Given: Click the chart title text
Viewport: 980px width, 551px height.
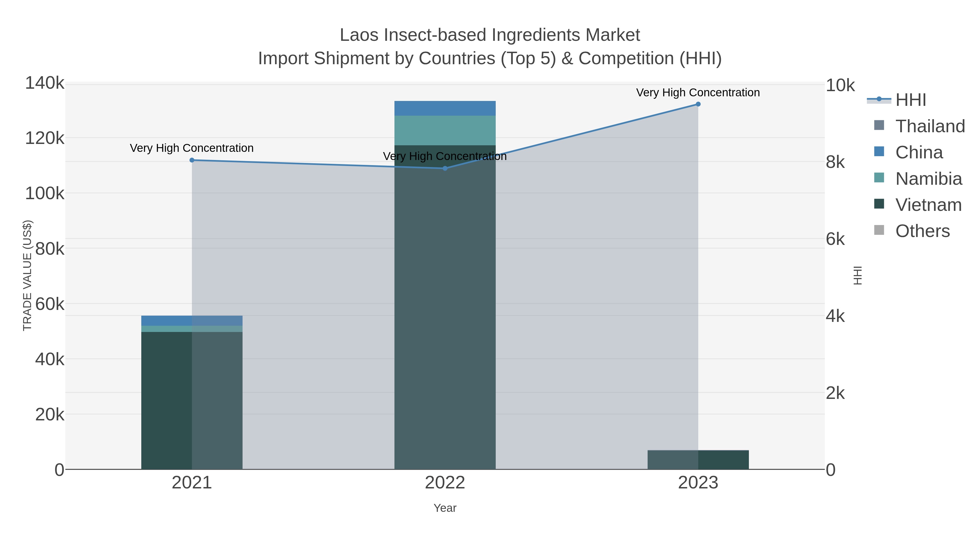Looking at the screenshot, I should (x=490, y=46).
